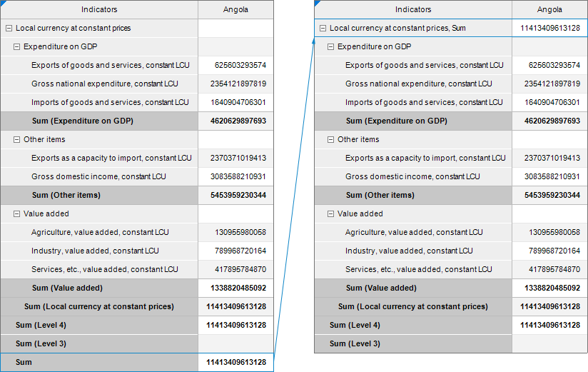
Task: Click the Indicators column header in left table
Action: [x=99, y=10]
